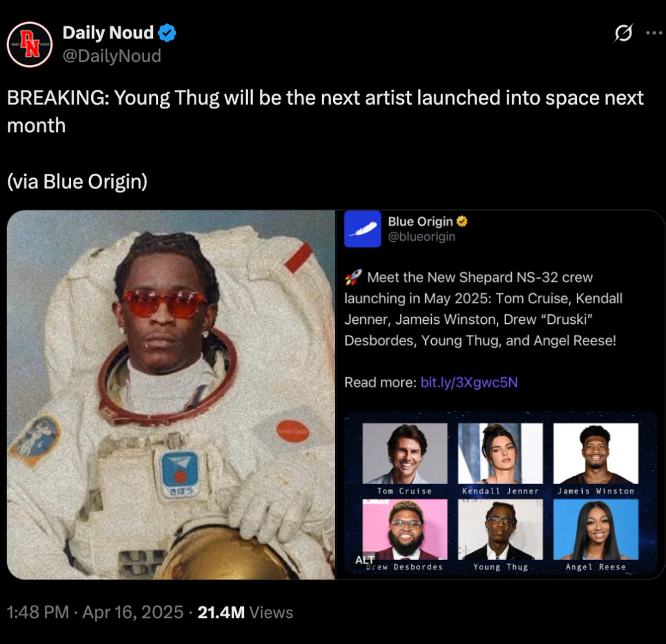Click the rocket emoji in Blue Origin post
Viewport: 666px width, 644px height.
point(353,277)
